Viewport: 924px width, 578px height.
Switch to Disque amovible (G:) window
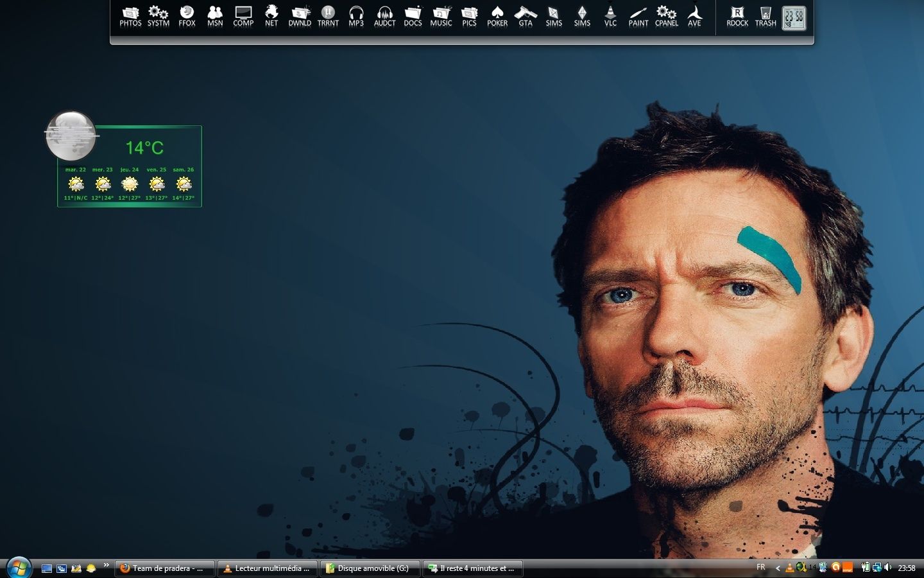pos(370,568)
